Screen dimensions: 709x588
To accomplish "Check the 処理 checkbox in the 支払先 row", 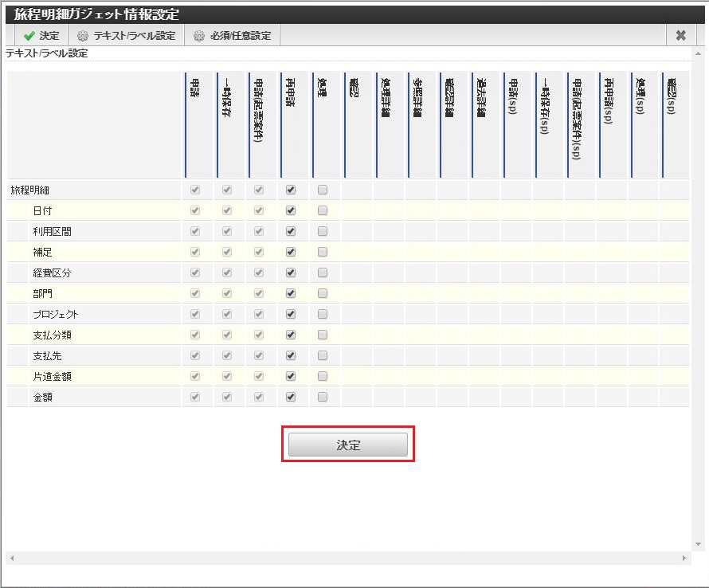I will pos(323,355).
